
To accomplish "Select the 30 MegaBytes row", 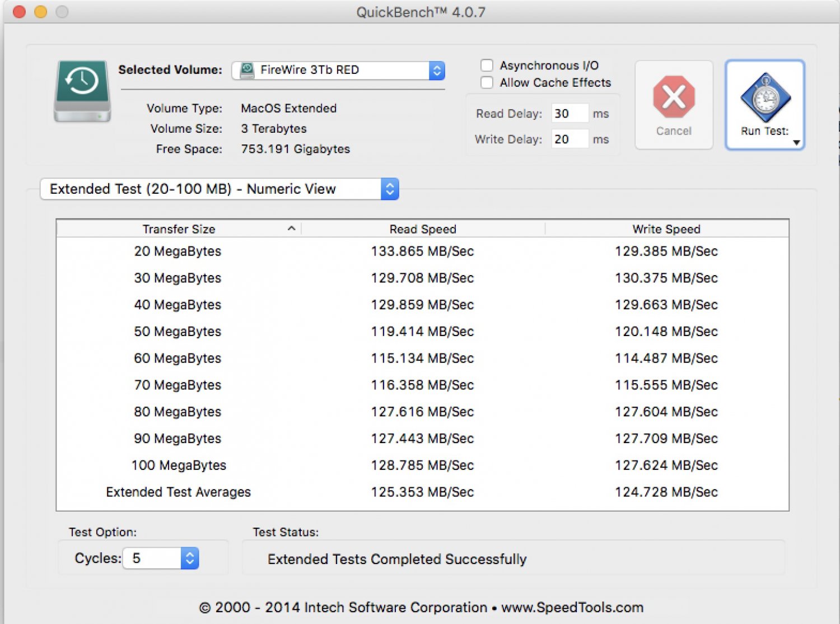I will click(x=423, y=278).
